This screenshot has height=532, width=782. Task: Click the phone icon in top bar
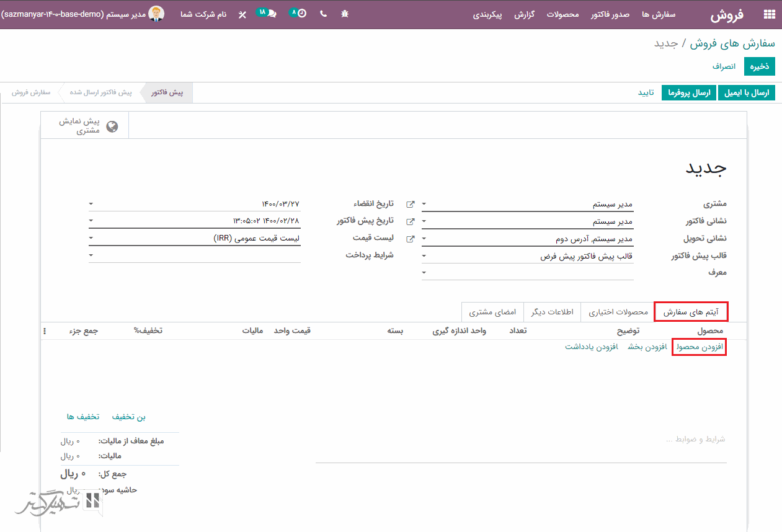pos(323,14)
